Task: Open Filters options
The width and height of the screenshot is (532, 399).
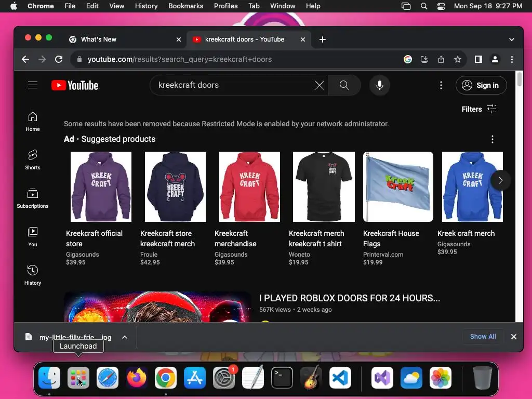Action: (x=478, y=109)
